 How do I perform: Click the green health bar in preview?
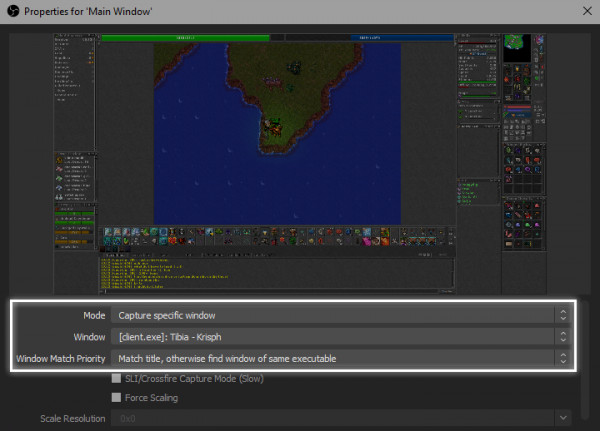click(185, 38)
